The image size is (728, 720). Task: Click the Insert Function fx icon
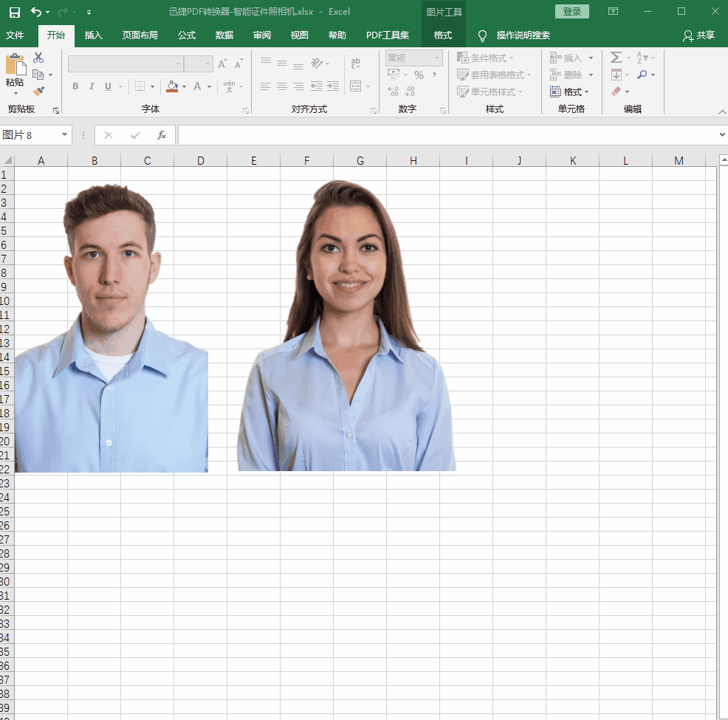(162, 135)
